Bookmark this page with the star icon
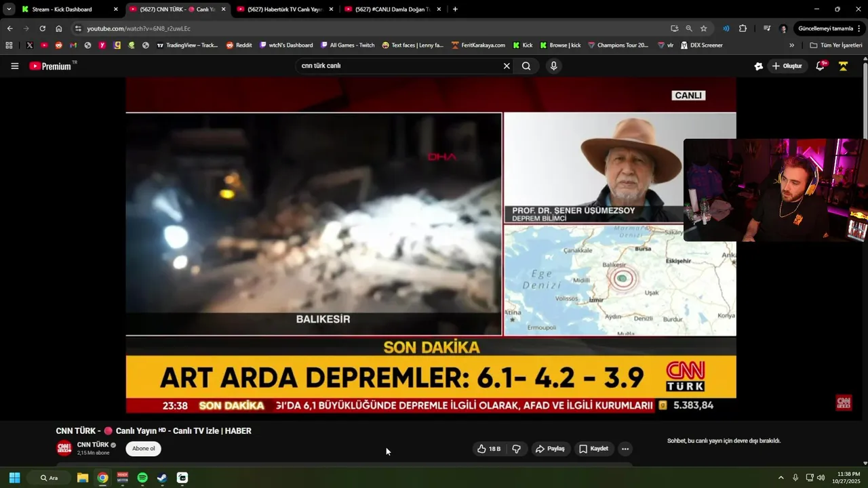868x488 pixels. click(704, 28)
